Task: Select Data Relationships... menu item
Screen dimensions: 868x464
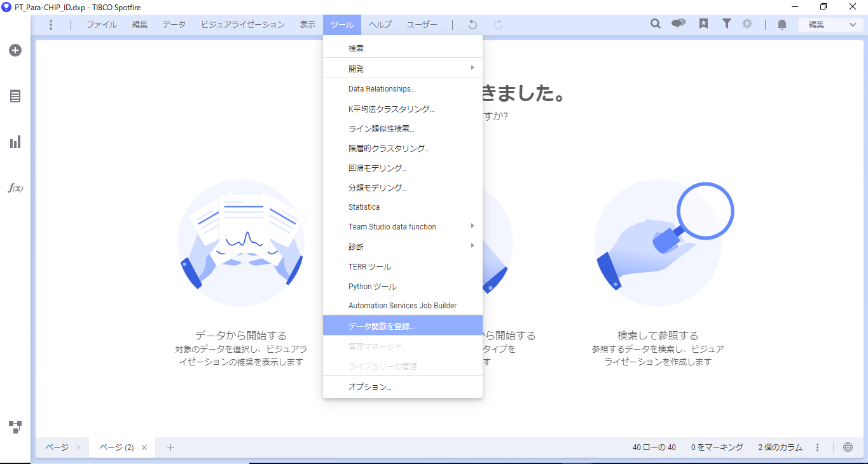Action: pyautogui.click(x=403, y=89)
